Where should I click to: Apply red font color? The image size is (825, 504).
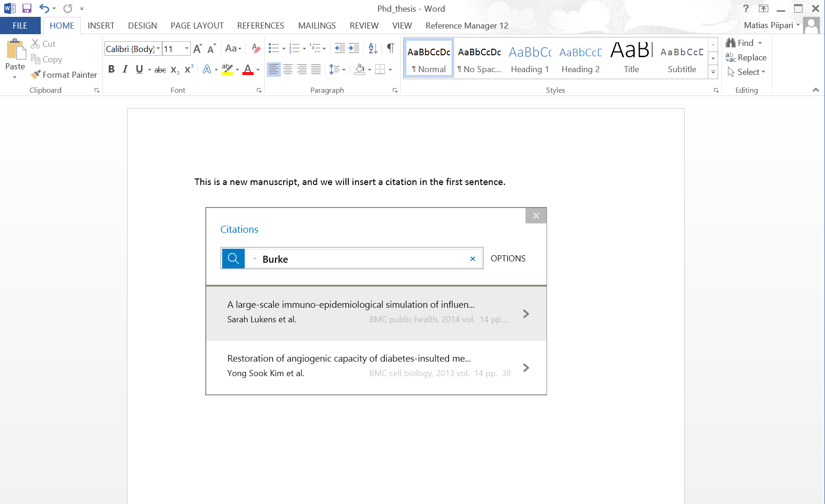coord(248,69)
